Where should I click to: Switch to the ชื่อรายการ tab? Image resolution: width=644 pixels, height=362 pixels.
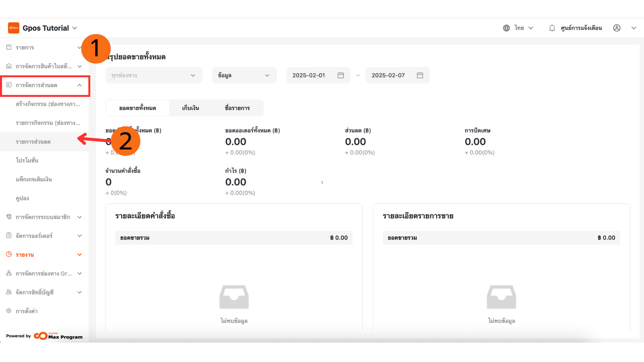[237, 108]
